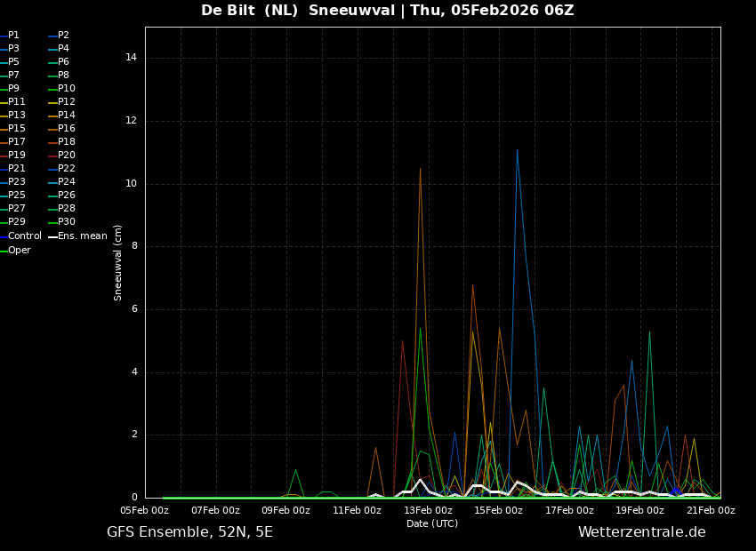Select the Ens. mean legend entry
Image resolution: width=756 pixels, height=551 pixels.
[82, 236]
